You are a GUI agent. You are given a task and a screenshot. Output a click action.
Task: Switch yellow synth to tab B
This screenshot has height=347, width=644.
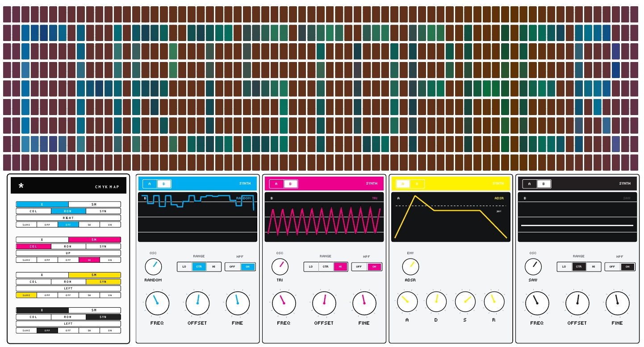click(417, 184)
